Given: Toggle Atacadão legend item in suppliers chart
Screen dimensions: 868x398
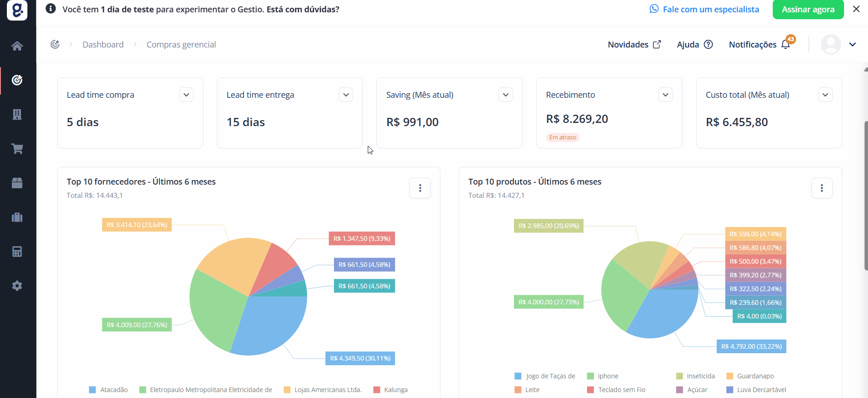Looking at the screenshot, I should coord(108,390).
